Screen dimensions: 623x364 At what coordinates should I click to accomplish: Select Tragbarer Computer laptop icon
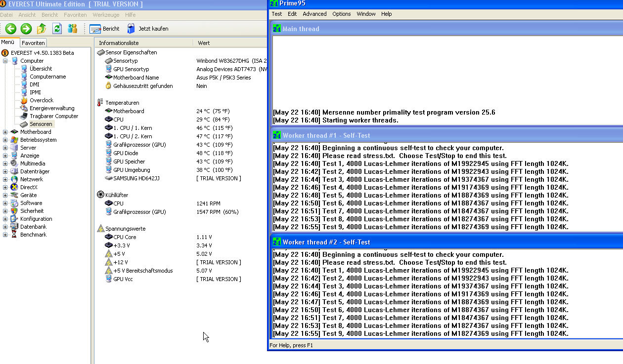coord(24,116)
